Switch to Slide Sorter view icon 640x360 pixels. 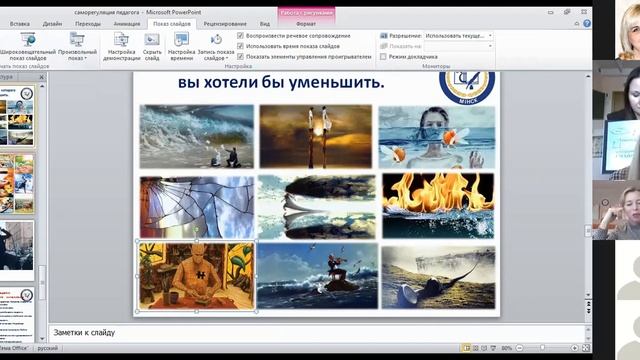click(x=476, y=348)
